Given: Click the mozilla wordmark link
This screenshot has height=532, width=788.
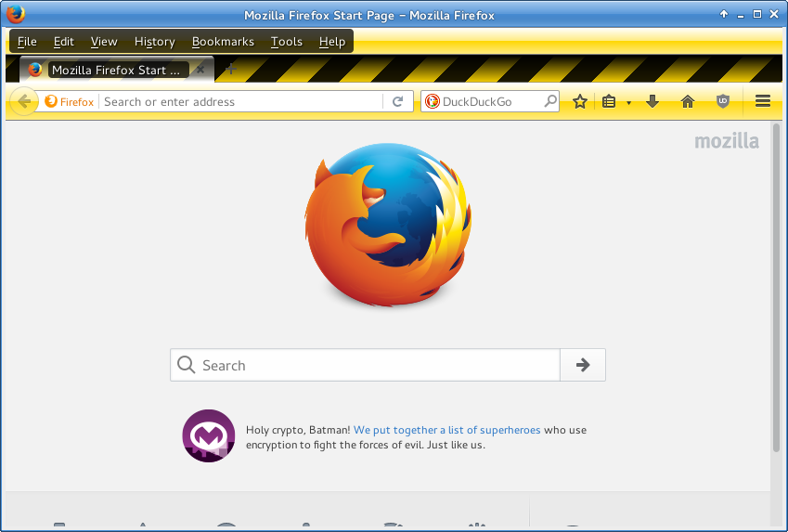Looking at the screenshot, I should click(727, 141).
